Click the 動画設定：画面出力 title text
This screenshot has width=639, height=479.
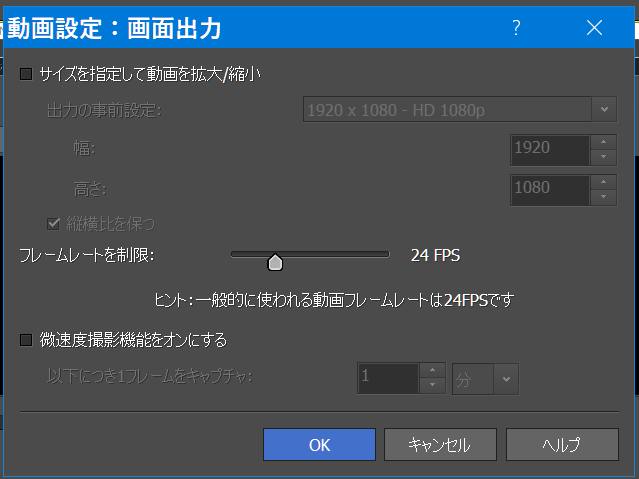114,28
